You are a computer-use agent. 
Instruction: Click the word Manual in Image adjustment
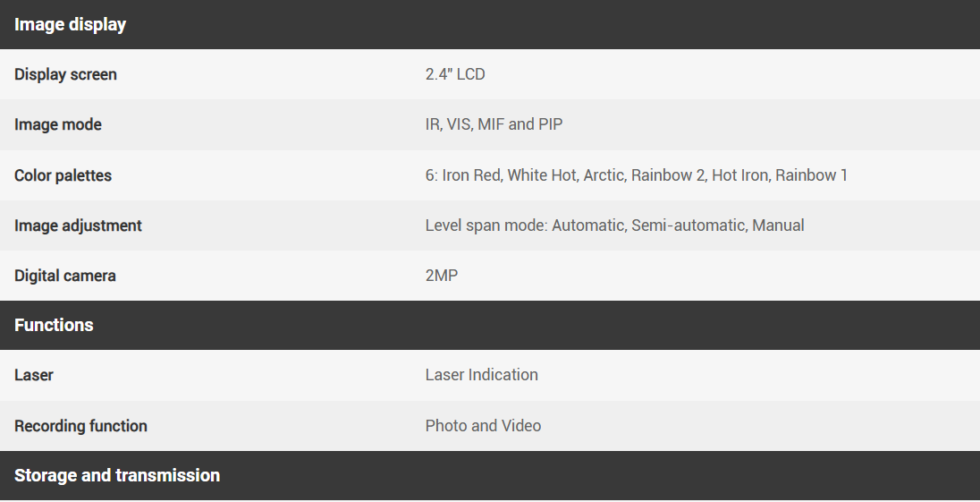tap(778, 225)
